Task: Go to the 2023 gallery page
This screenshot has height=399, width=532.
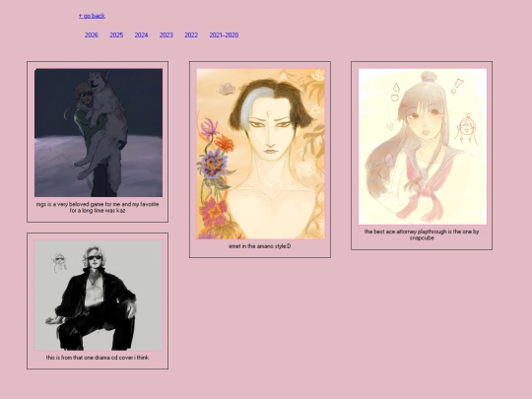Action: (x=166, y=34)
